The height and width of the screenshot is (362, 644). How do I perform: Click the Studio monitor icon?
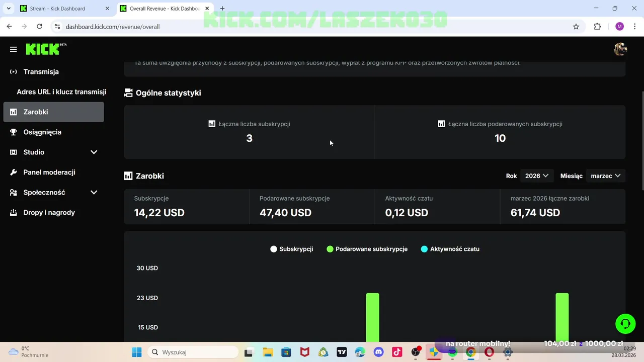(x=14, y=152)
